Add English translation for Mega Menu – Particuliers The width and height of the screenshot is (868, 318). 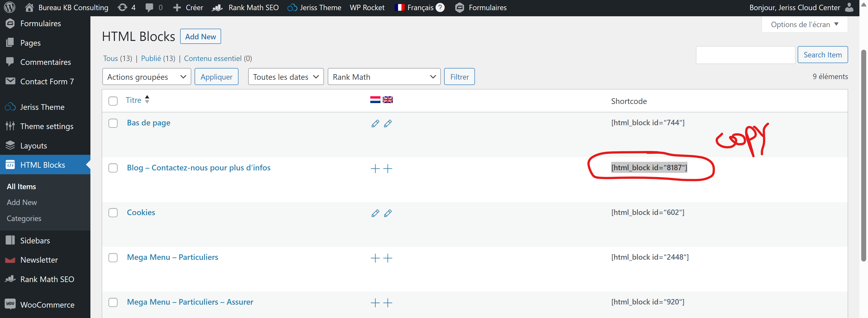point(388,258)
